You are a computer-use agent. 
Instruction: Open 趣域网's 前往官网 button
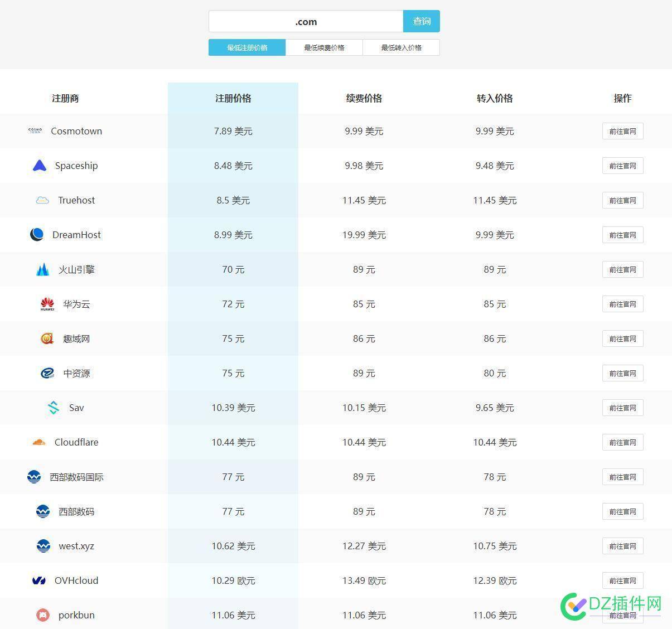pyautogui.click(x=622, y=338)
